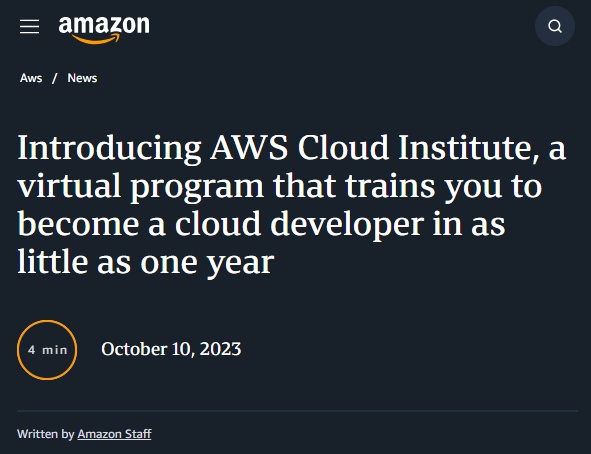Image resolution: width=591 pixels, height=454 pixels.
Task: Open the News breadcrumb link
Action: coord(82,78)
